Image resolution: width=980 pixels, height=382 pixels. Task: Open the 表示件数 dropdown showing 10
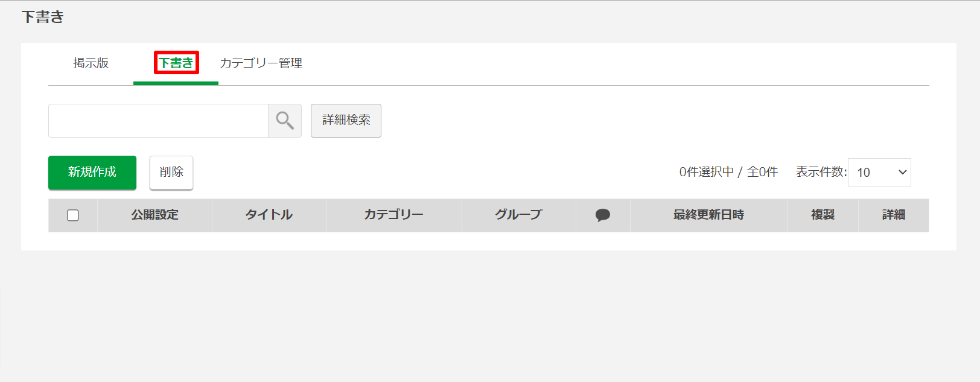pyautogui.click(x=879, y=173)
